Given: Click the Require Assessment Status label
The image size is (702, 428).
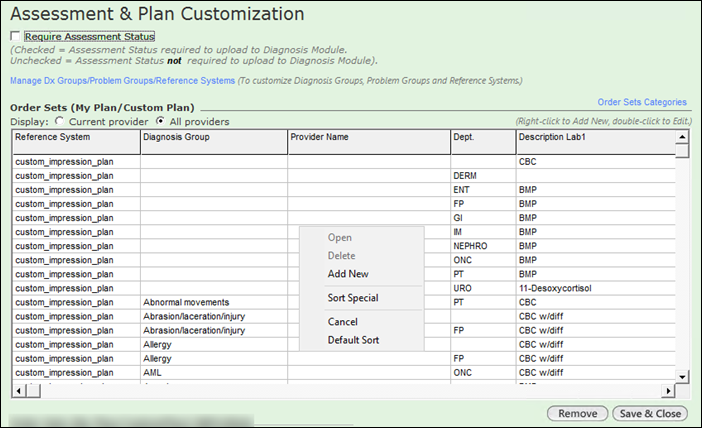Looking at the screenshot, I should pyautogui.click(x=90, y=36).
